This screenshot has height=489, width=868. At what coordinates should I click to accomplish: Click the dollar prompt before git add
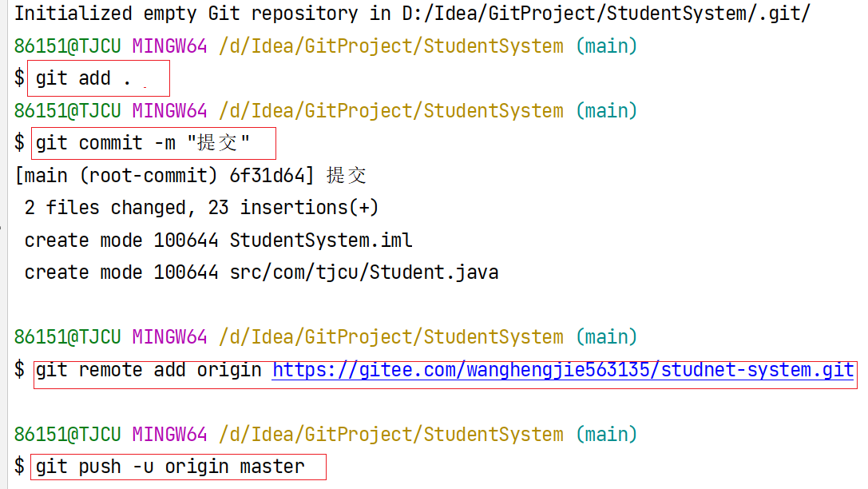[x=20, y=78]
